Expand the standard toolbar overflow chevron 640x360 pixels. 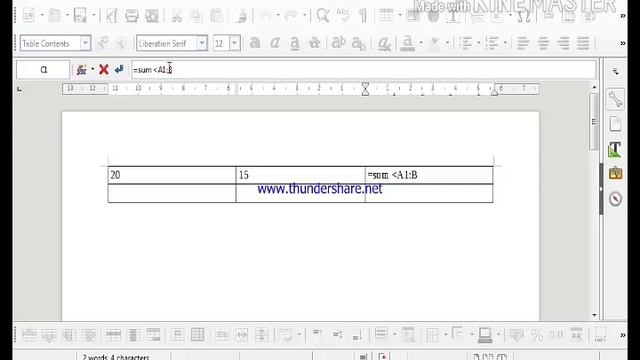point(622,16)
